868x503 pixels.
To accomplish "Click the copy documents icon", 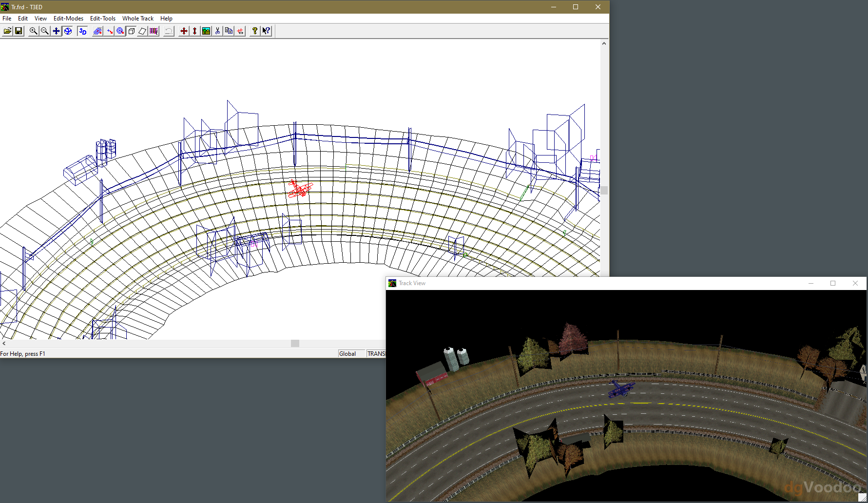I will pyautogui.click(x=229, y=31).
